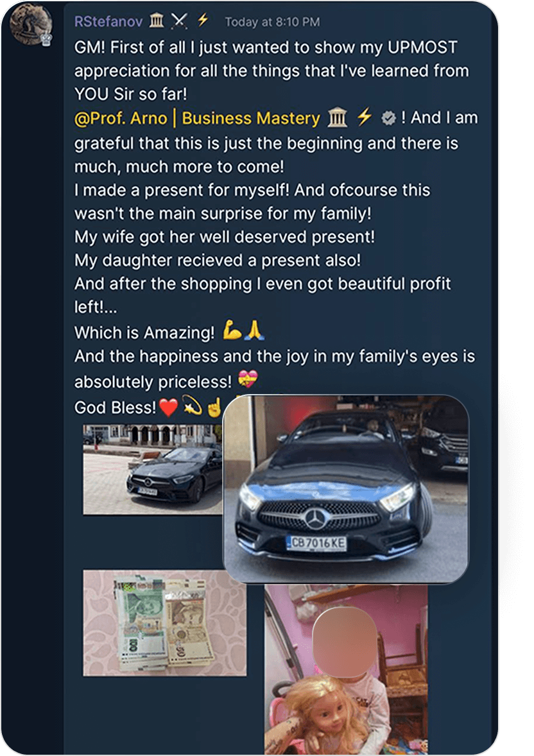Click the praying hands emoji
The image size is (534, 756).
tap(255, 332)
